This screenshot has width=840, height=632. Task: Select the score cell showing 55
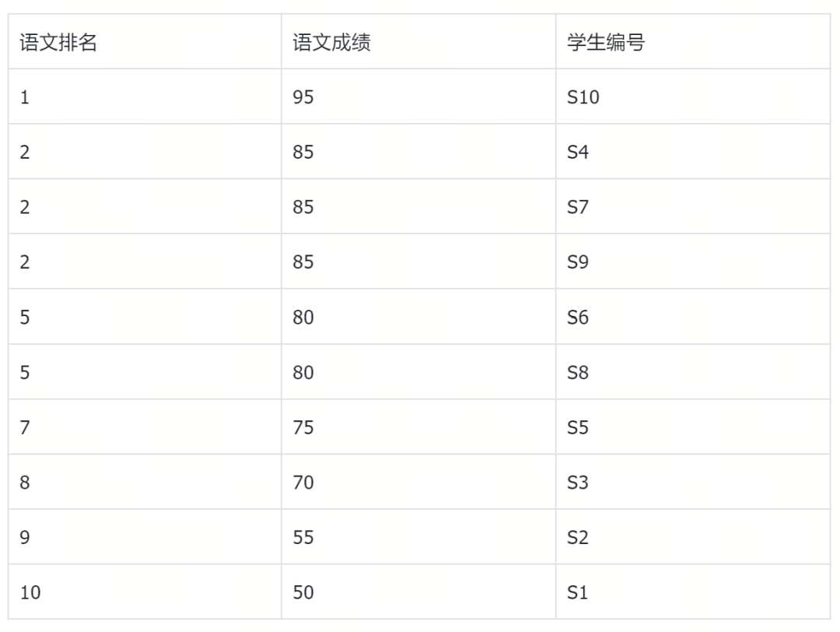point(303,538)
